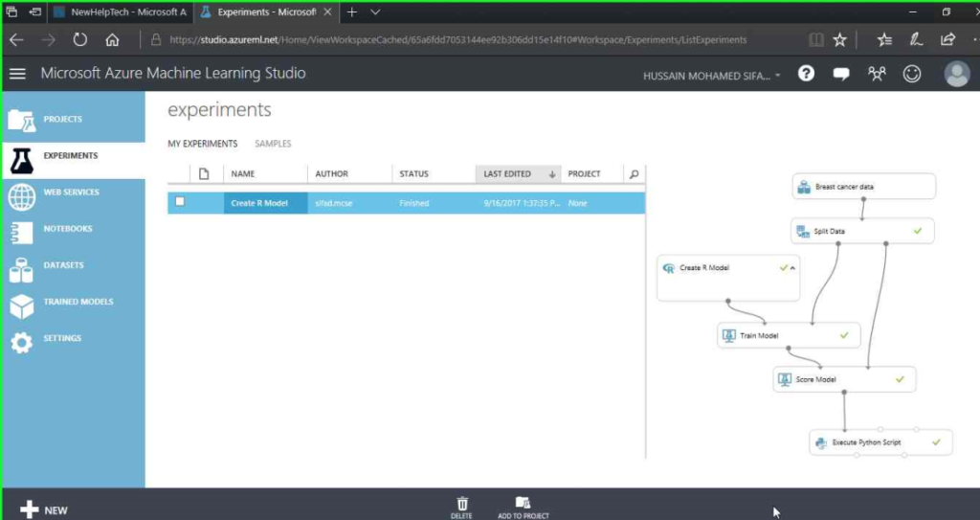Select the Experiments flask icon
The image size is (980, 520).
pyautogui.click(x=21, y=161)
